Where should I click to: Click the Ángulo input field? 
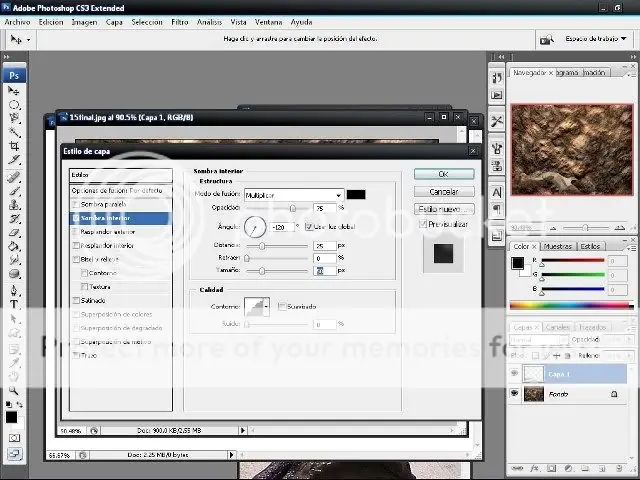(x=282, y=227)
